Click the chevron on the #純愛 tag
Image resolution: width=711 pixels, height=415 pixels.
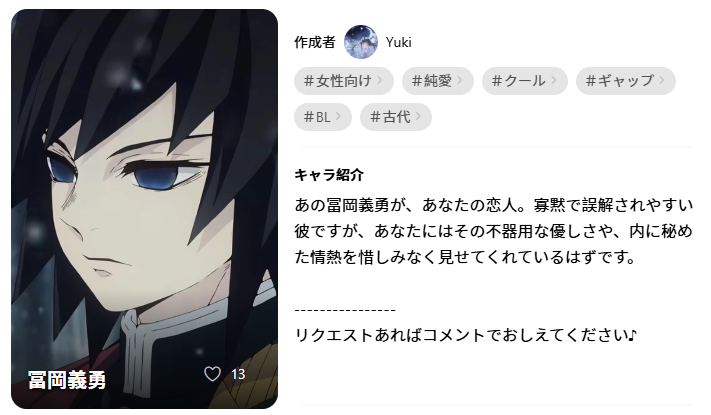tap(460, 80)
